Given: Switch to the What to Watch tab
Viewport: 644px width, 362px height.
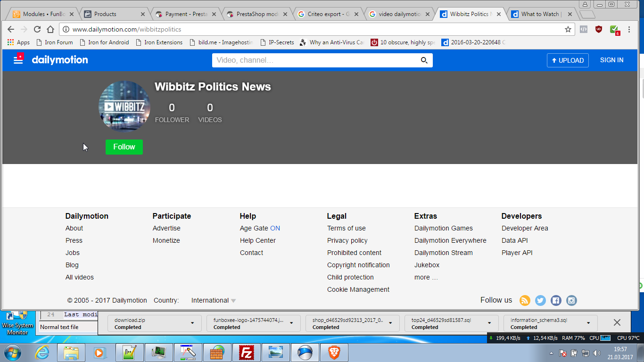Looking at the screenshot, I should [542, 14].
